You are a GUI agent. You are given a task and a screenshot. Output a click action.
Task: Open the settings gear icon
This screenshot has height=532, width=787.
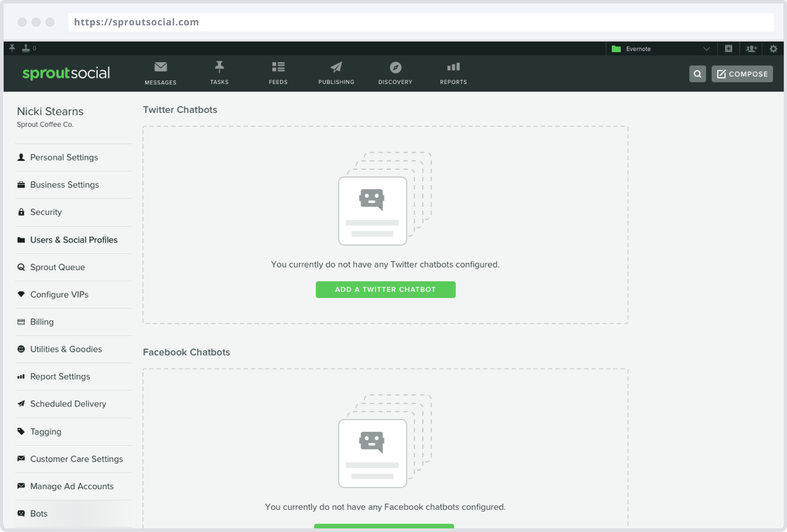773,49
